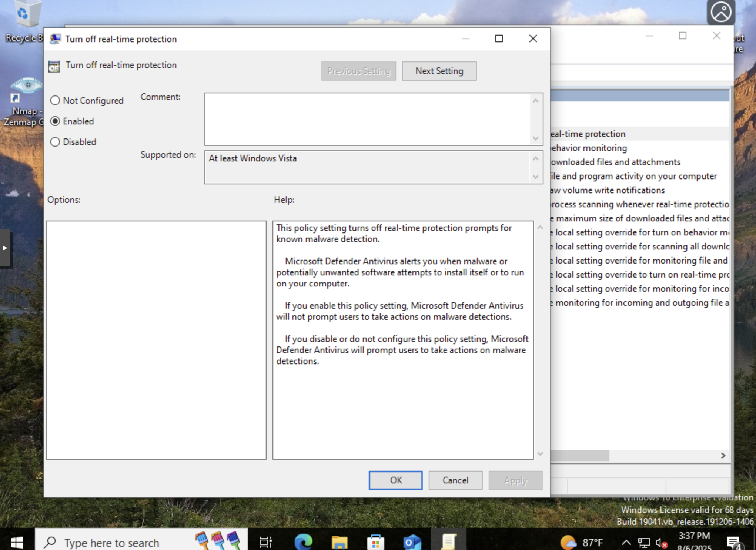Select 'local setting override for monitoring for inco' row

(x=640, y=289)
